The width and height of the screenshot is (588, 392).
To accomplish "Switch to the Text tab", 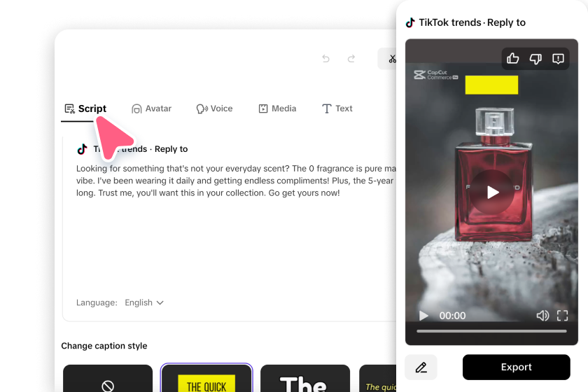I will click(337, 108).
